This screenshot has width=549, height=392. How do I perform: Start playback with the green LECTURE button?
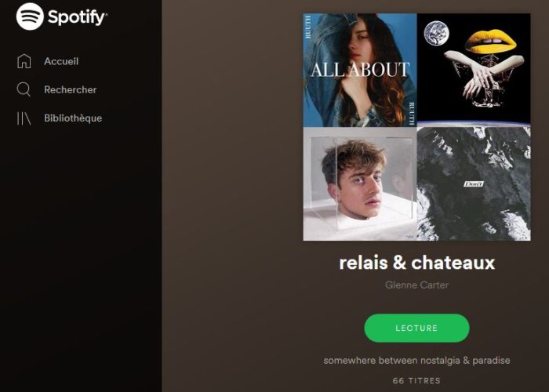pyautogui.click(x=416, y=328)
